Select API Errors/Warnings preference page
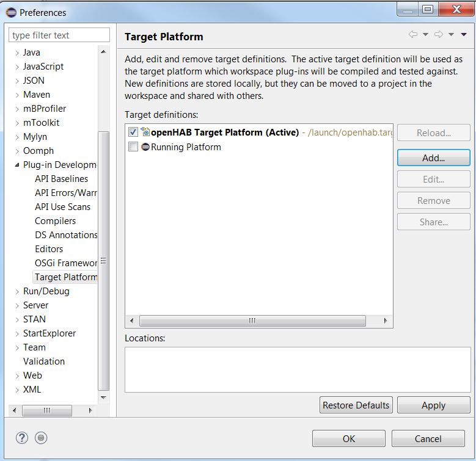 coord(66,193)
